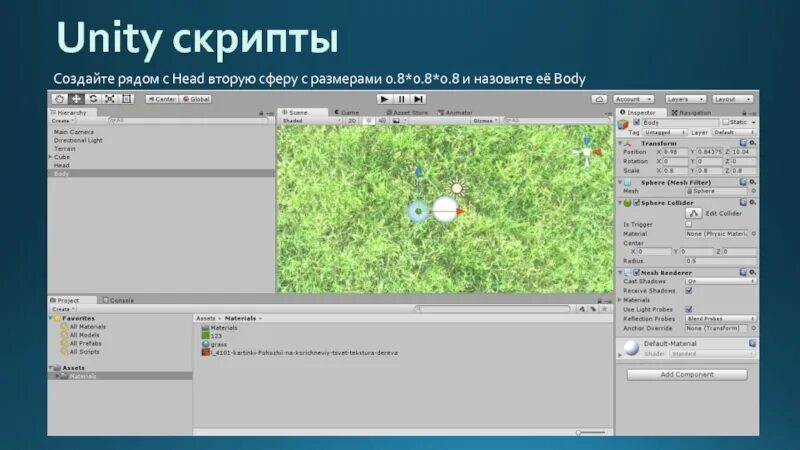Select the Rect transform tool
The image size is (800, 450).
127,99
